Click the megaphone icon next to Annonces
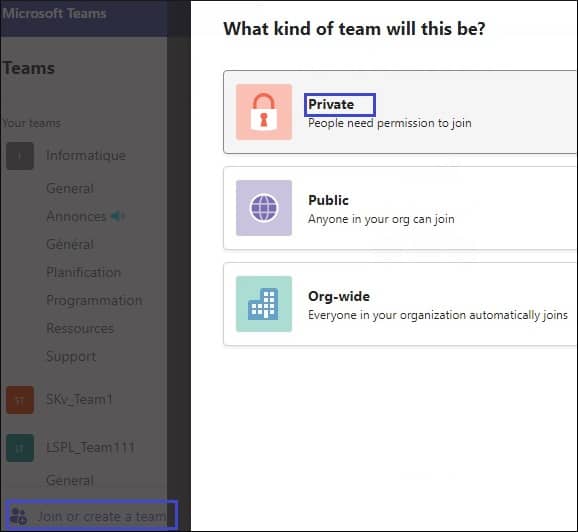This screenshot has height=532, width=578. (117, 216)
